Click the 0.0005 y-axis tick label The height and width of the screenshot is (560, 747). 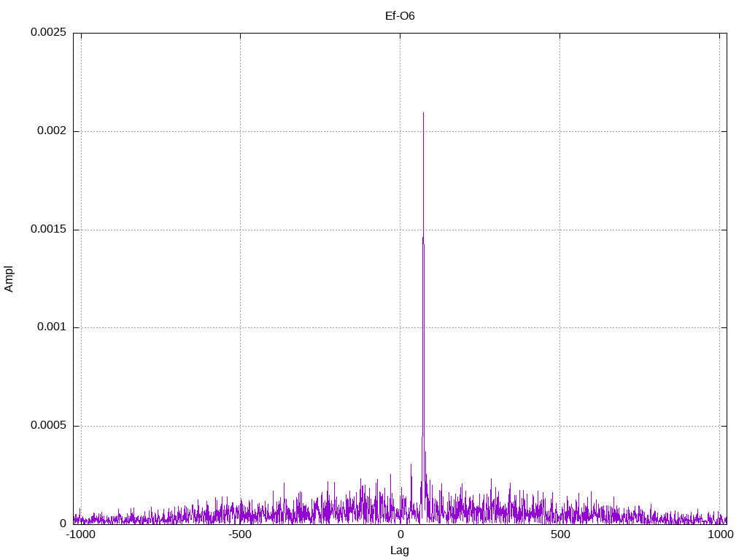[48, 425]
